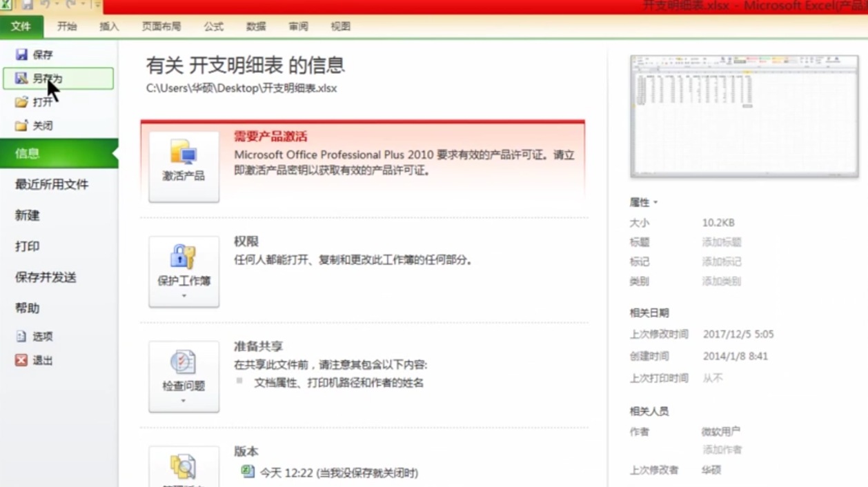The image size is (868, 487).
Task: Click the Manage Versions button icon
Action: (x=184, y=467)
